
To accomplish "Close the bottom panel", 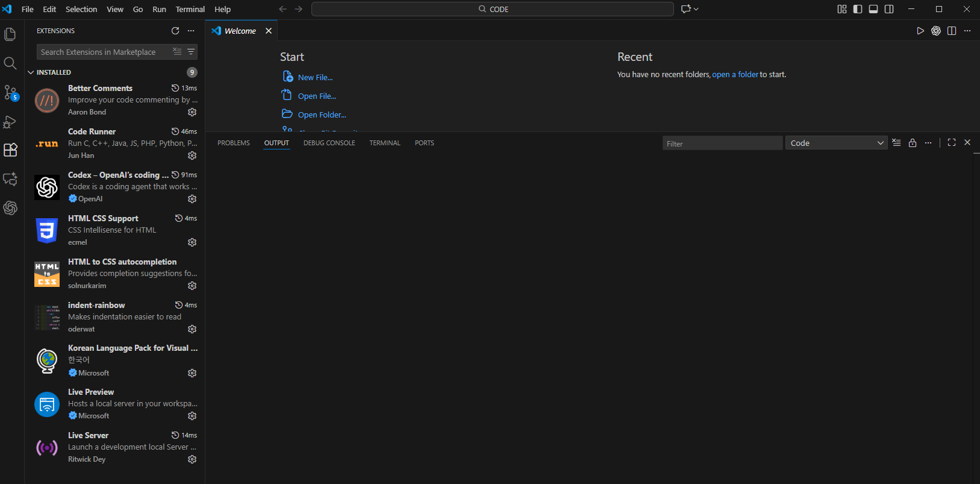I will pyautogui.click(x=967, y=143).
